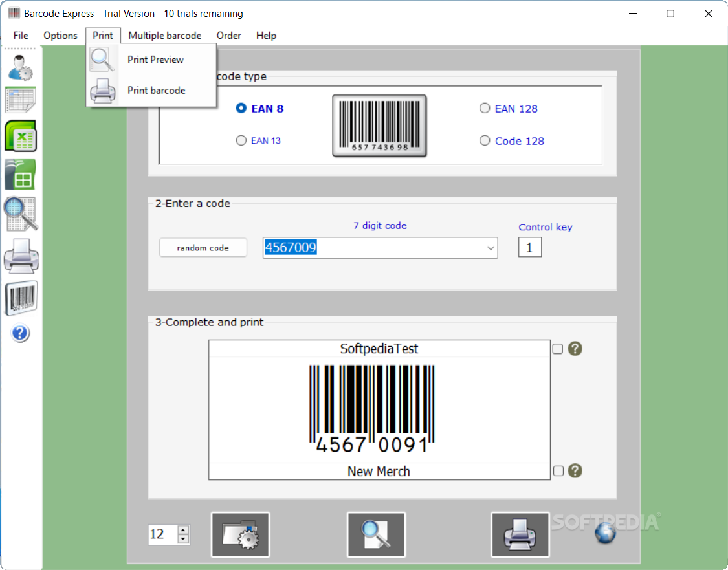Open the Options menu
The width and height of the screenshot is (728, 570).
(x=60, y=36)
